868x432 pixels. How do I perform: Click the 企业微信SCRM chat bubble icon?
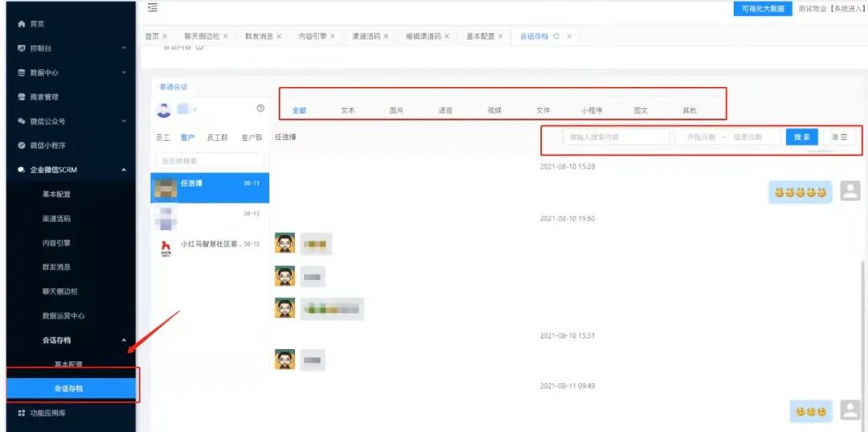click(22, 170)
